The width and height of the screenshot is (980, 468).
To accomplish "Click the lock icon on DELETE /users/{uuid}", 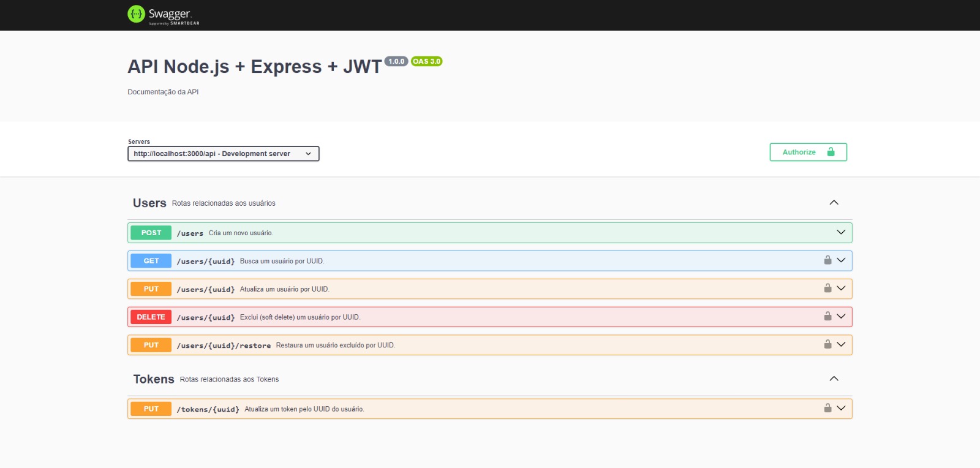I will [827, 316].
